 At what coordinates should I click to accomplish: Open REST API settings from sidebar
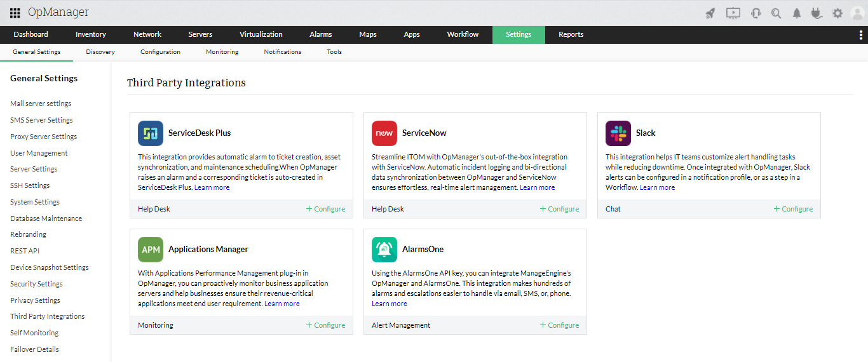[x=25, y=251]
